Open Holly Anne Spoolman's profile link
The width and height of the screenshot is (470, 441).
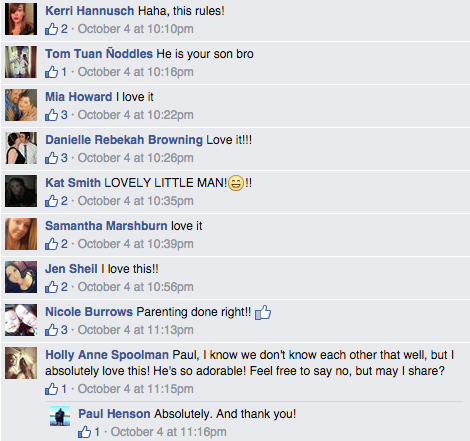point(107,355)
